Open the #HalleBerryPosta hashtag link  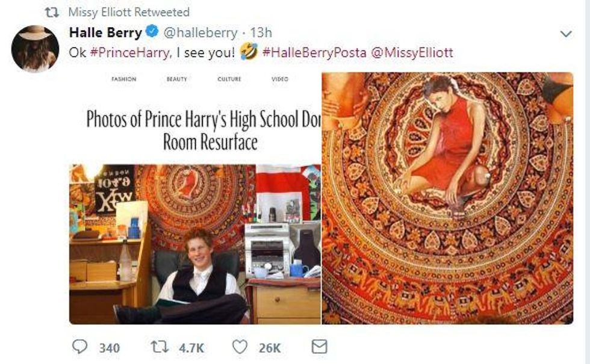[314, 53]
